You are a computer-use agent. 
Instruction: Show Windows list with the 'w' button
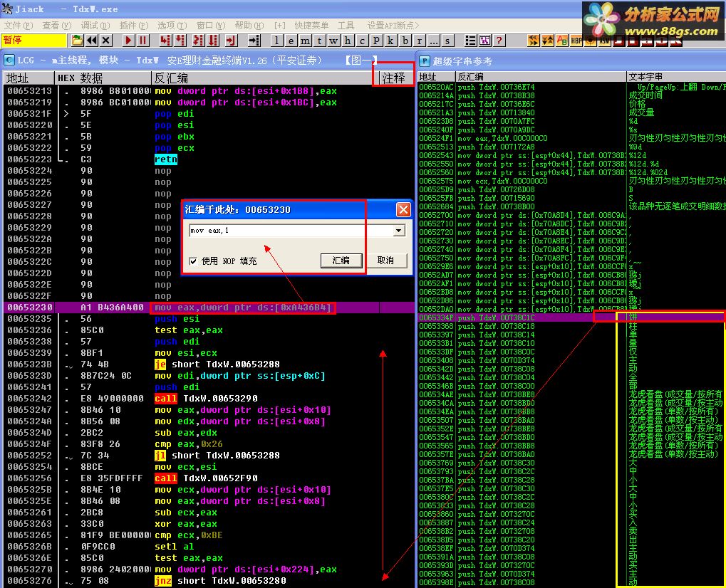coord(333,41)
